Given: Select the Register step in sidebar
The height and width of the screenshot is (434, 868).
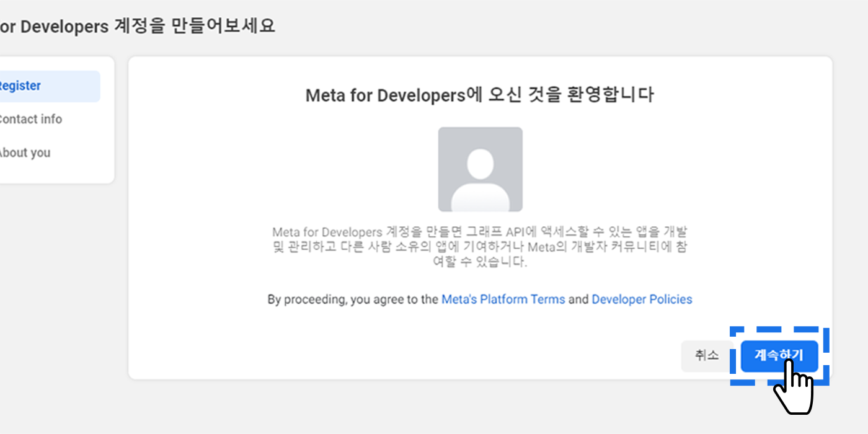Looking at the screenshot, I should pyautogui.click(x=50, y=86).
